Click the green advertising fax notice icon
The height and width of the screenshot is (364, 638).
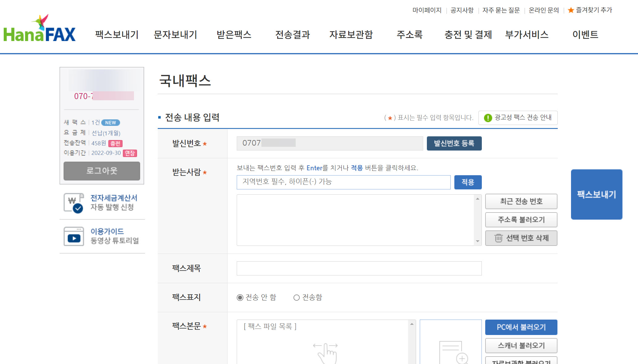[488, 118]
